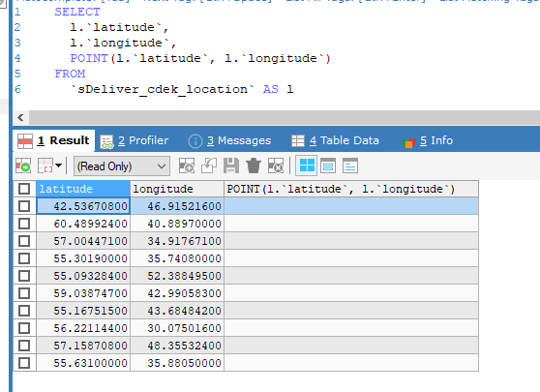Switch to text view mode icon
Screen dimensions: 540x392
click(x=350, y=166)
